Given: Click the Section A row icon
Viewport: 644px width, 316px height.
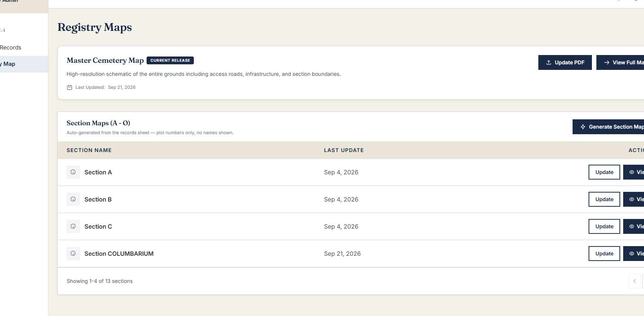Looking at the screenshot, I should pyautogui.click(x=73, y=172).
